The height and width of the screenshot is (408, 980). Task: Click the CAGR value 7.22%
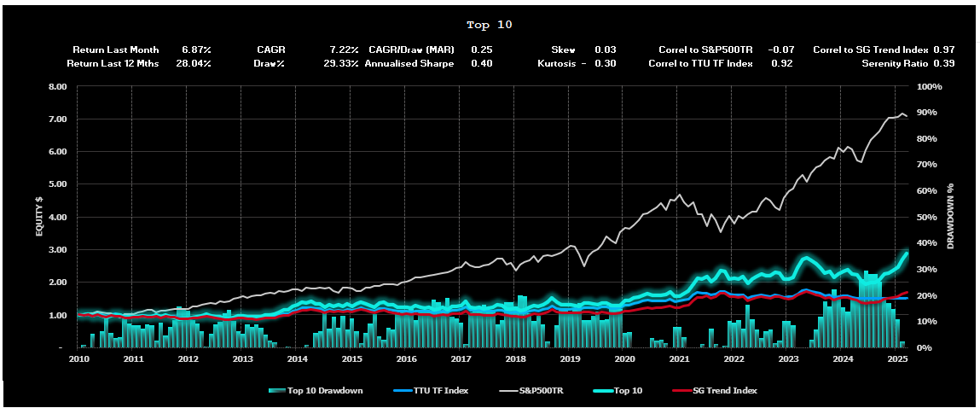point(344,50)
